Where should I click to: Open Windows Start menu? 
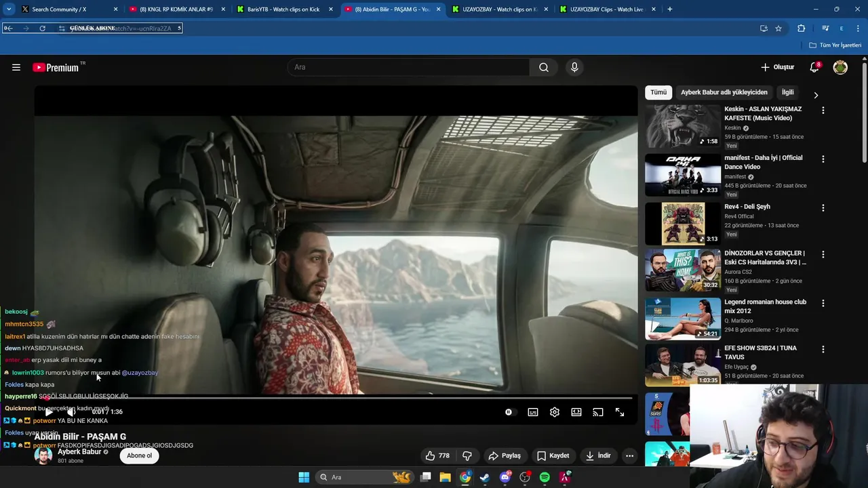304,477
